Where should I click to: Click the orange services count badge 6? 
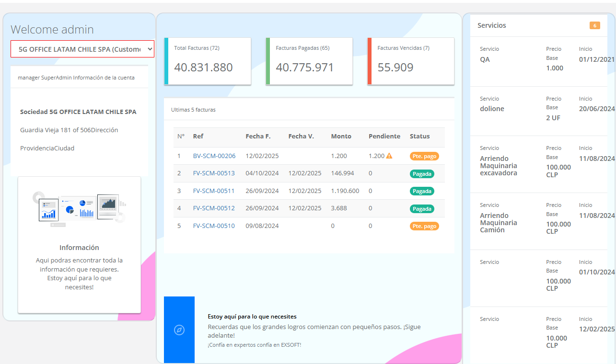tap(594, 25)
